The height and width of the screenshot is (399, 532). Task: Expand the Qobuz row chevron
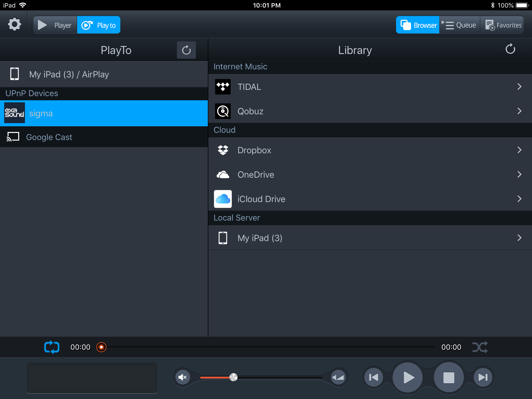(519, 111)
